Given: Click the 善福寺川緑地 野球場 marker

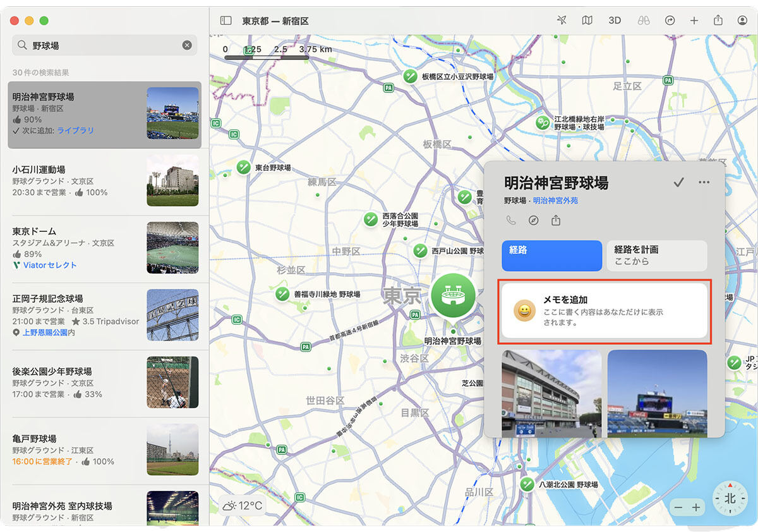Looking at the screenshot, I should tap(283, 294).
